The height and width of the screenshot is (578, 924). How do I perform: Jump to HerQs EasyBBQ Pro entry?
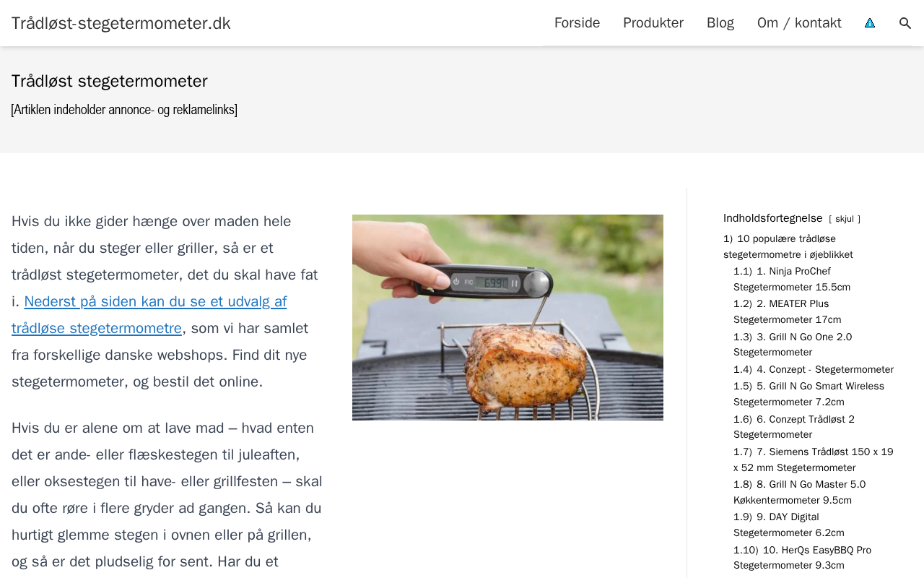pos(803,558)
